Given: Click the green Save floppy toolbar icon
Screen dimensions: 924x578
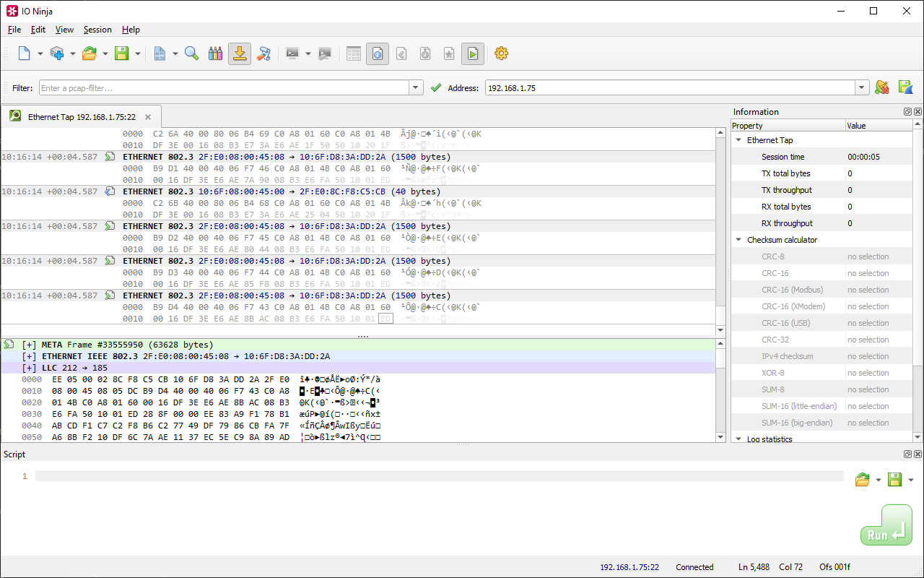Looking at the screenshot, I should pyautogui.click(x=122, y=53).
